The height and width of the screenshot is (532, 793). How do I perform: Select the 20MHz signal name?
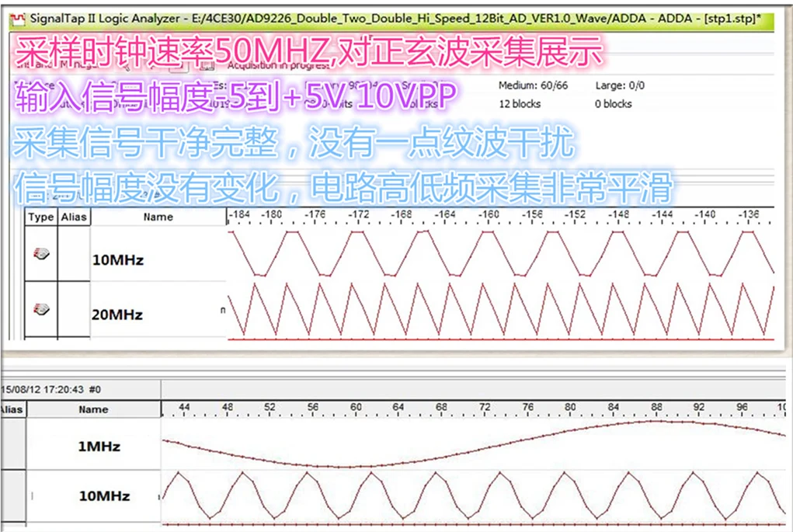click(x=117, y=315)
